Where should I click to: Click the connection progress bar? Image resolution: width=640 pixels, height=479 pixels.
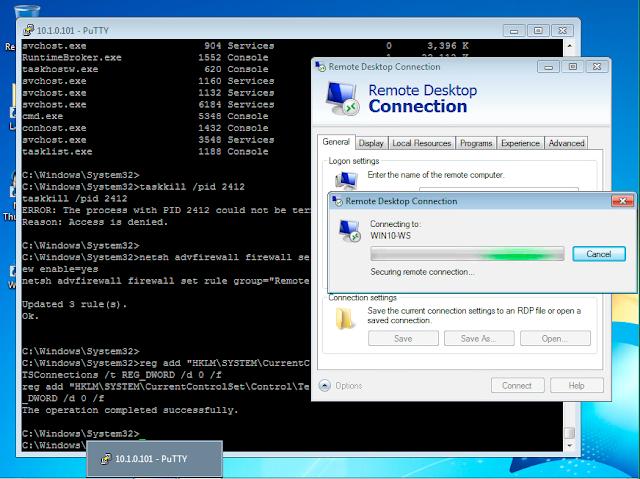point(467,254)
